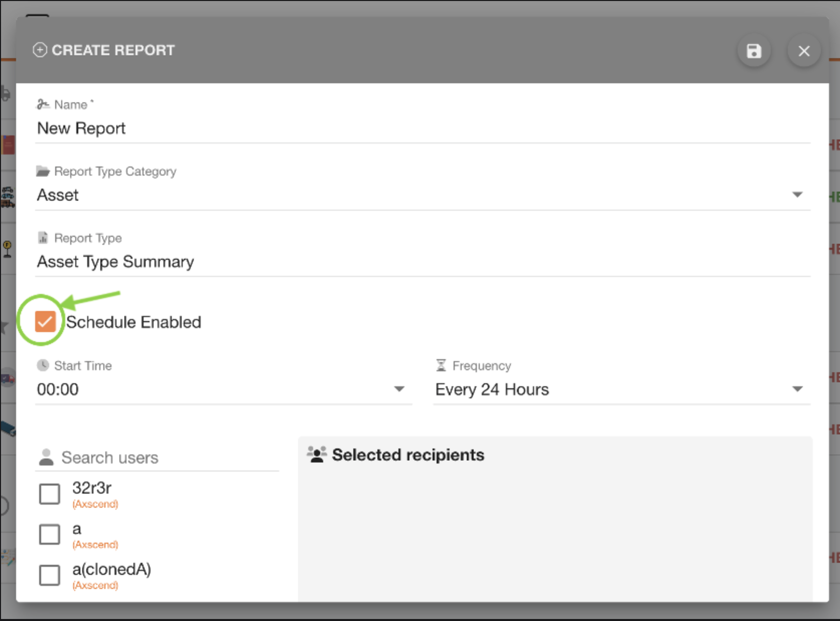
Task: Disable the Schedule Enabled checkbox
Action: coord(46,322)
